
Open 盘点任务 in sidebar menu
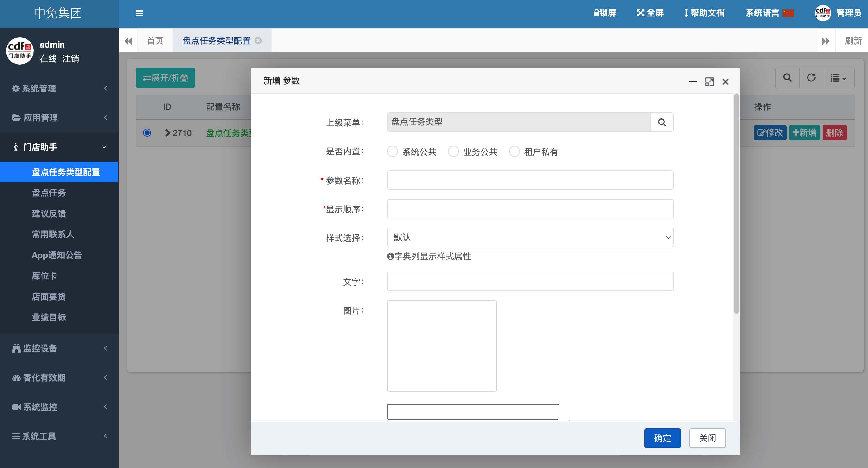click(x=49, y=193)
